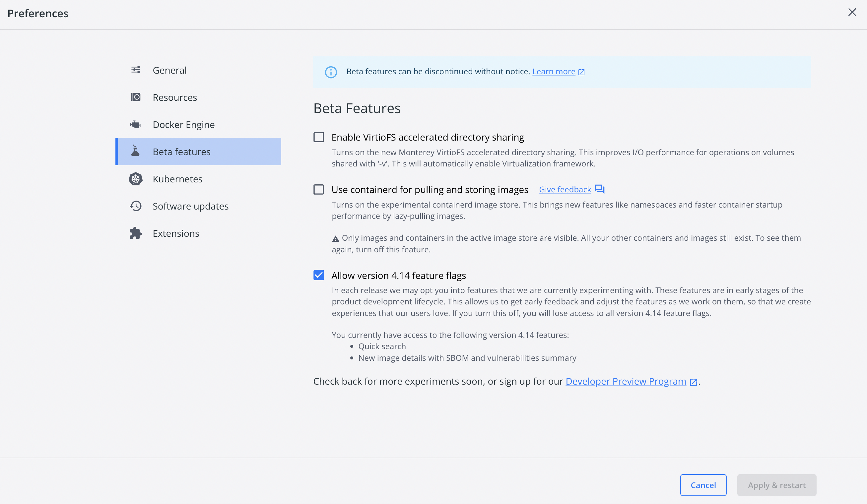Switch to Software updates section
The image size is (867, 504).
(190, 206)
